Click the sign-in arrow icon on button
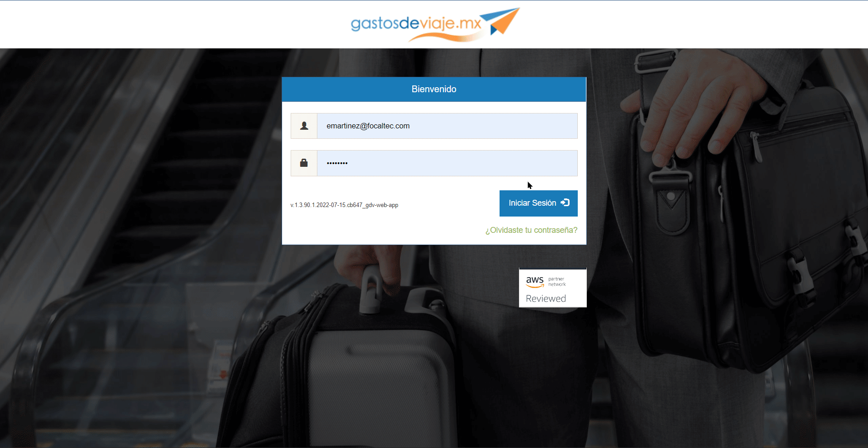 click(565, 203)
